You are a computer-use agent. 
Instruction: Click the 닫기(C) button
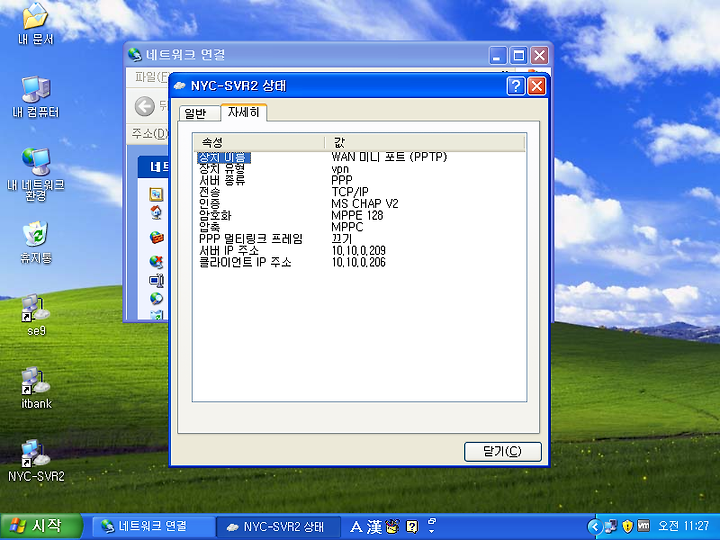tap(503, 451)
